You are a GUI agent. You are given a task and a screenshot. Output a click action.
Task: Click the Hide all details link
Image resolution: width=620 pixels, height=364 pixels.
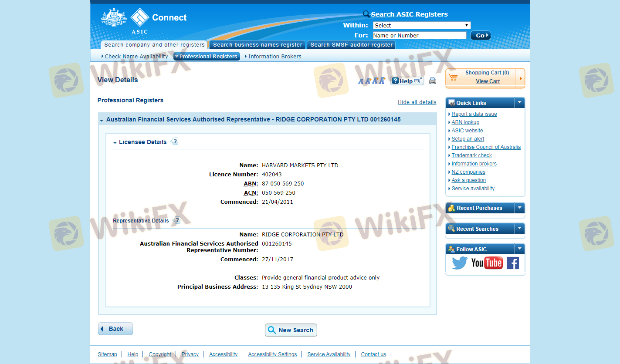click(417, 102)
